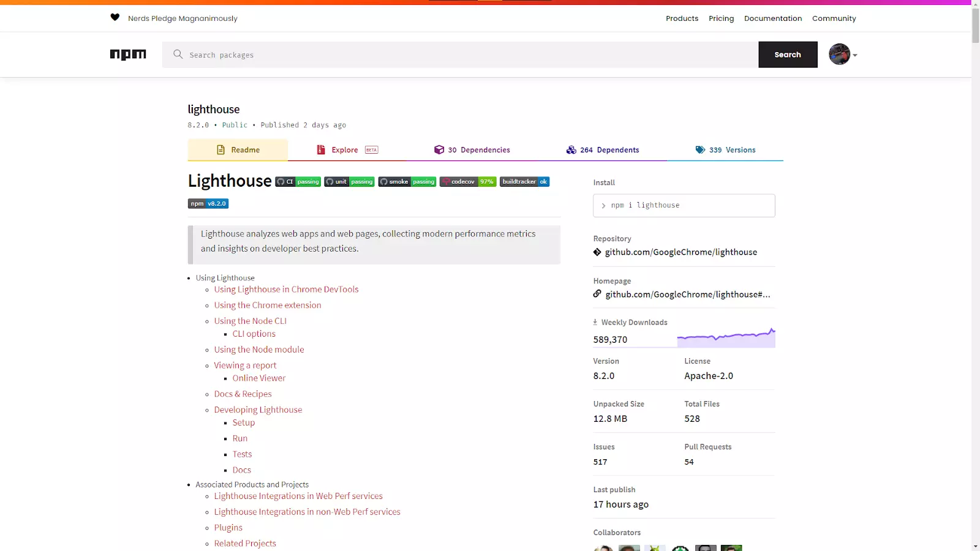980x551 pixels.
Task: Click the magnifier icon in search box
Action: point(178,54)
